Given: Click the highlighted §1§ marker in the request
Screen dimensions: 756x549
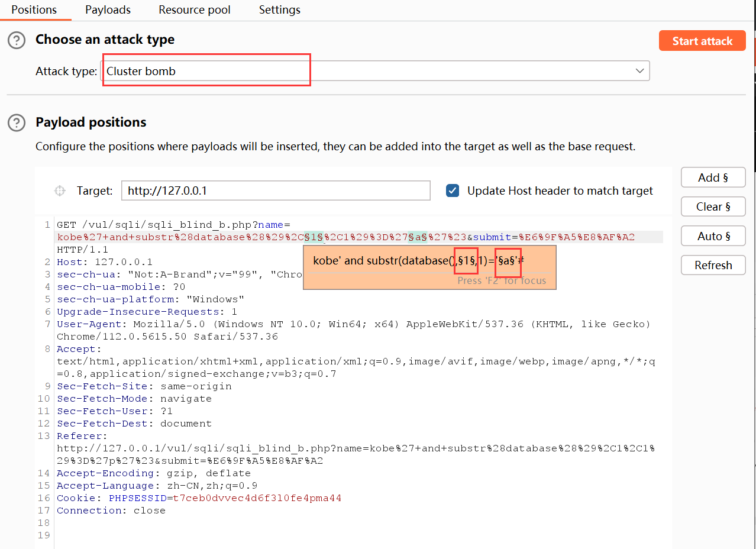Looking at the screenshot, I should 314,237.
